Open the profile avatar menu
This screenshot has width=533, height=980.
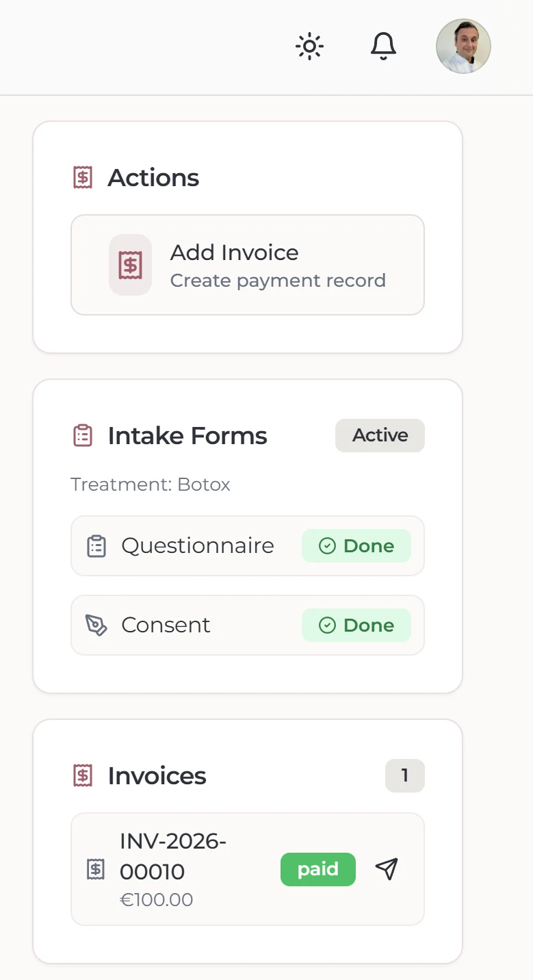(x=463, y=46)
